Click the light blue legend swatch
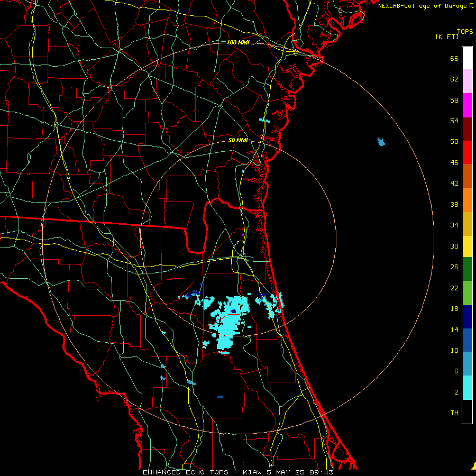The height and width of the screenshot is (476, 476). click(x=467, y=364)
